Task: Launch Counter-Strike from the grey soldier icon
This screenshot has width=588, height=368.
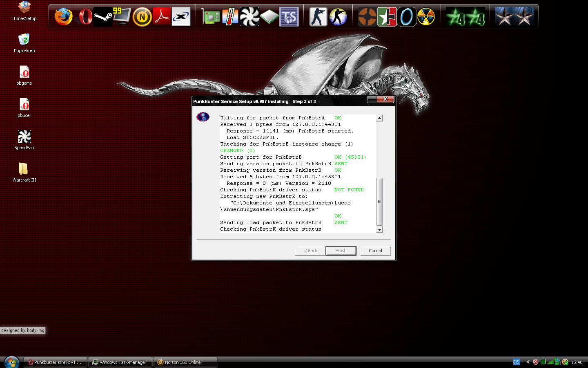Action: (318, 17)
